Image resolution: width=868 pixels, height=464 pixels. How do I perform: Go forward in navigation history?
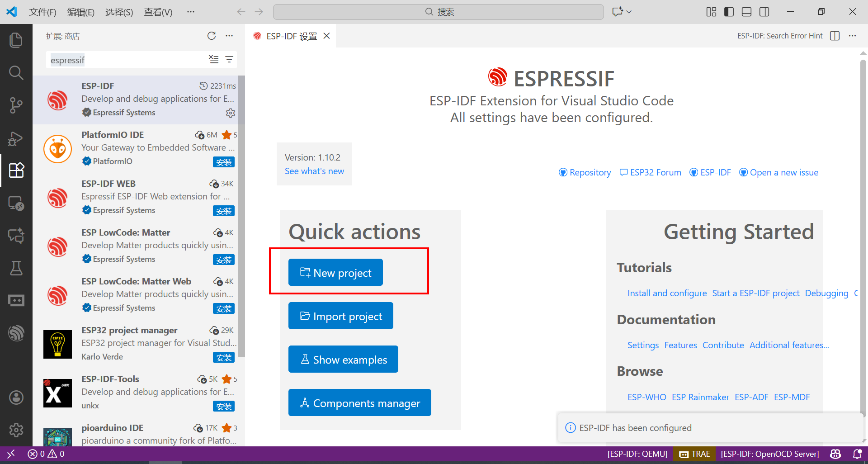tap(259, 12)
